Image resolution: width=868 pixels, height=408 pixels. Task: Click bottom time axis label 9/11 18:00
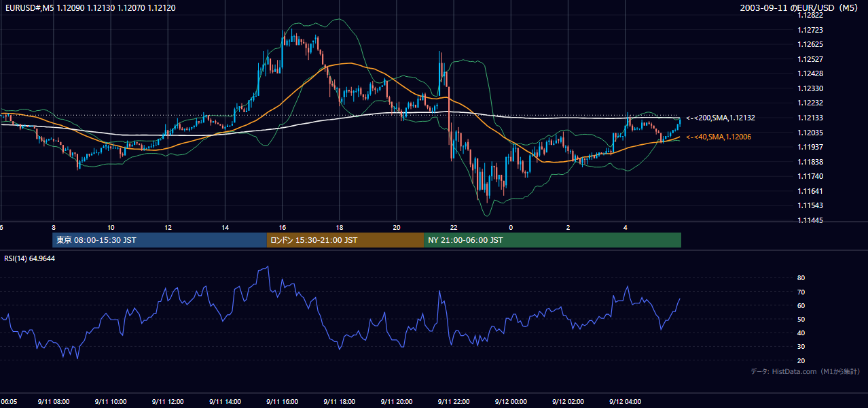(339, 402)
